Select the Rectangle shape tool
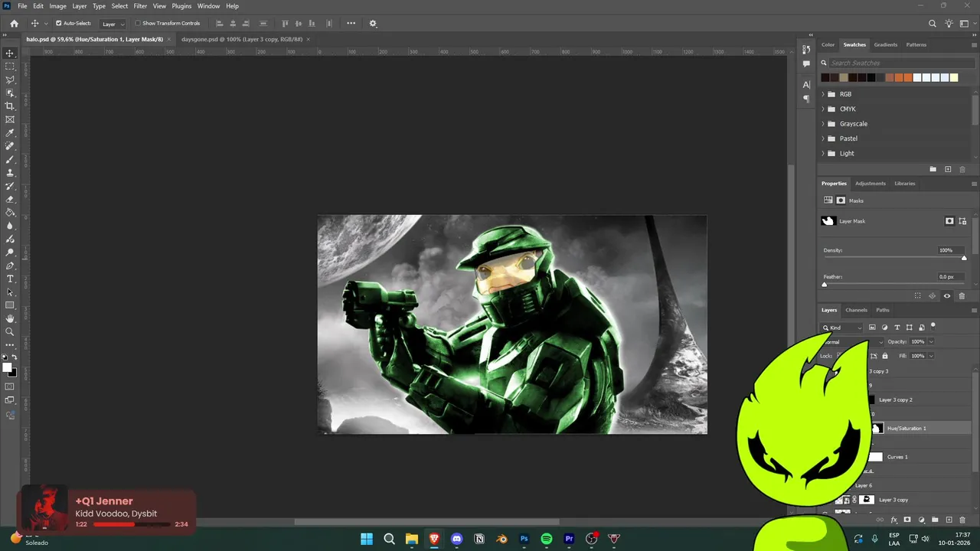The width and height of the screenshot is (980, 551). (10, 305)
